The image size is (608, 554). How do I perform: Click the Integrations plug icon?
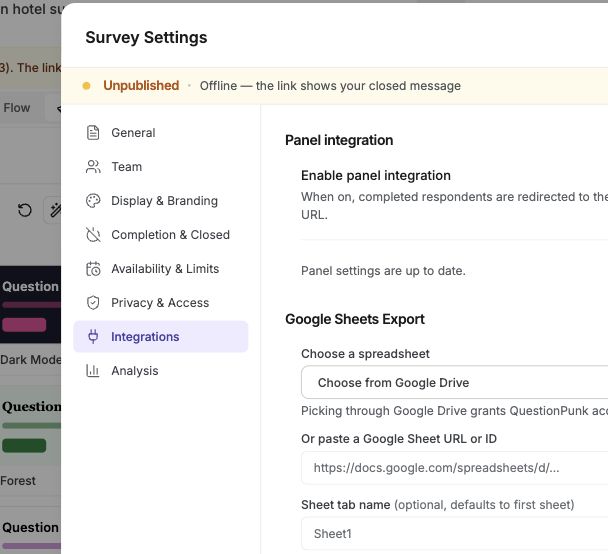[93, 337]
